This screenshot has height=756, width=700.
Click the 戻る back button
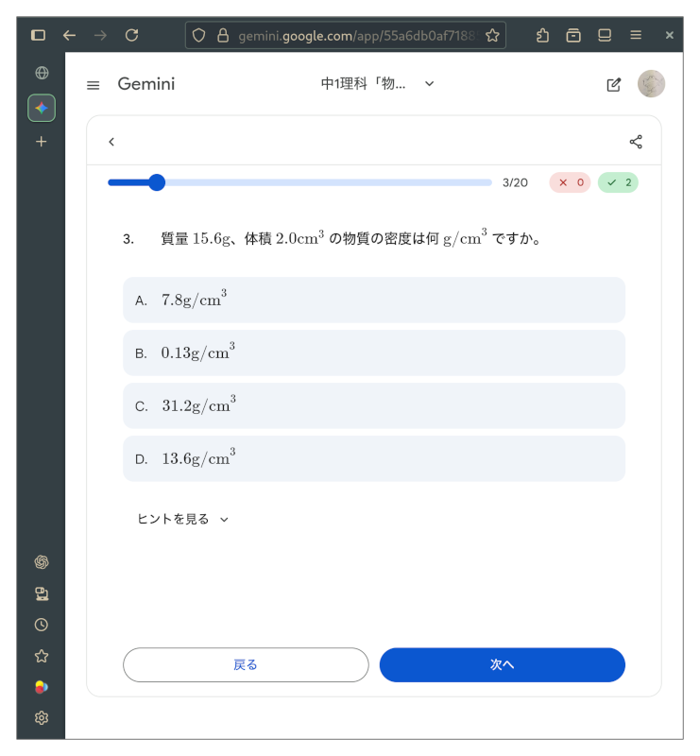tap(246, 664)
